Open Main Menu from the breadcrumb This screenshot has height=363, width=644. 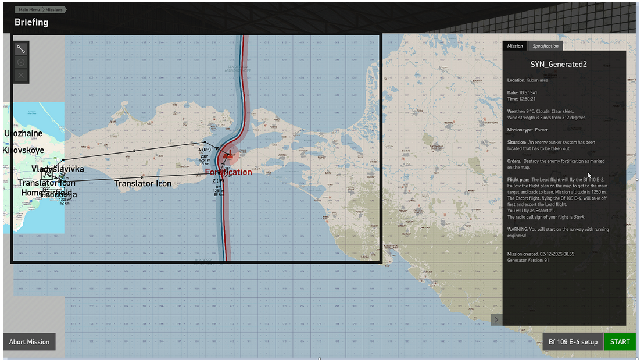[x=28, y=9]
